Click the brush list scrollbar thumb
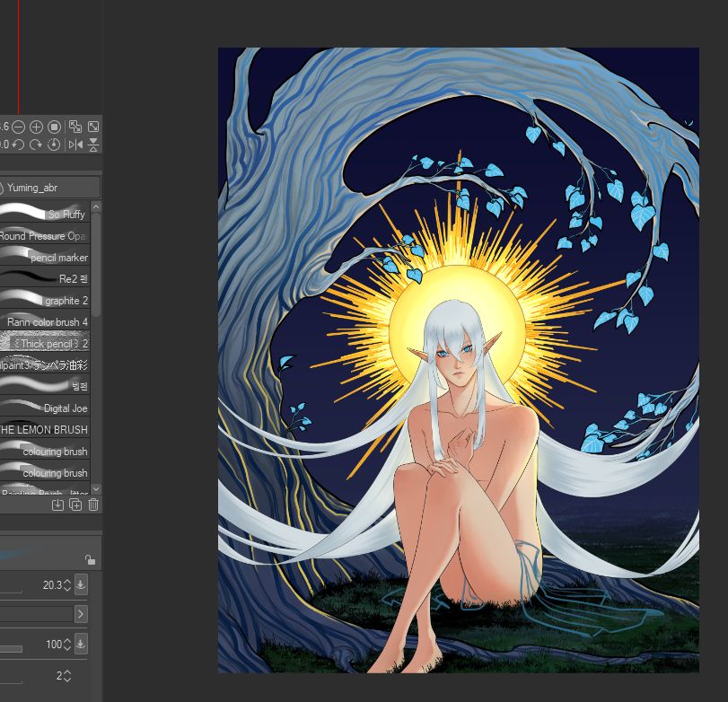The image size is (728, 702). coord(96,264)
